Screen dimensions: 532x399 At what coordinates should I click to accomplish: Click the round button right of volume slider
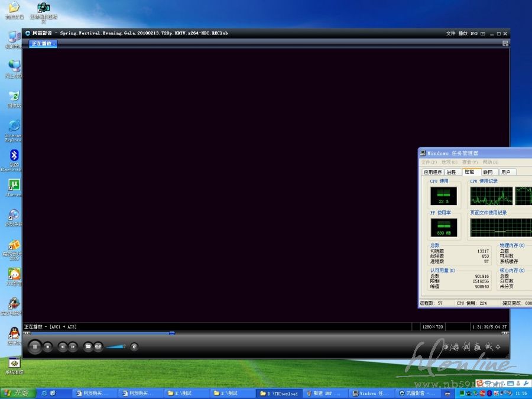134,346
